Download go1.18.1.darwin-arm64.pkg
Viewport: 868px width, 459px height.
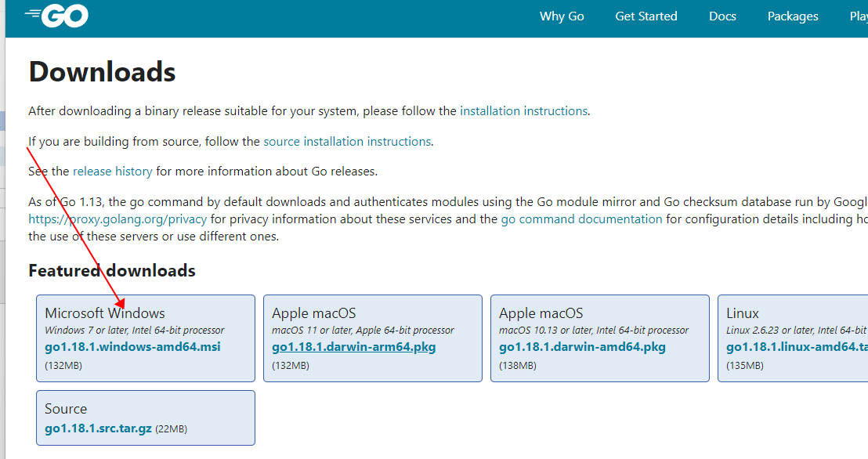354,347
